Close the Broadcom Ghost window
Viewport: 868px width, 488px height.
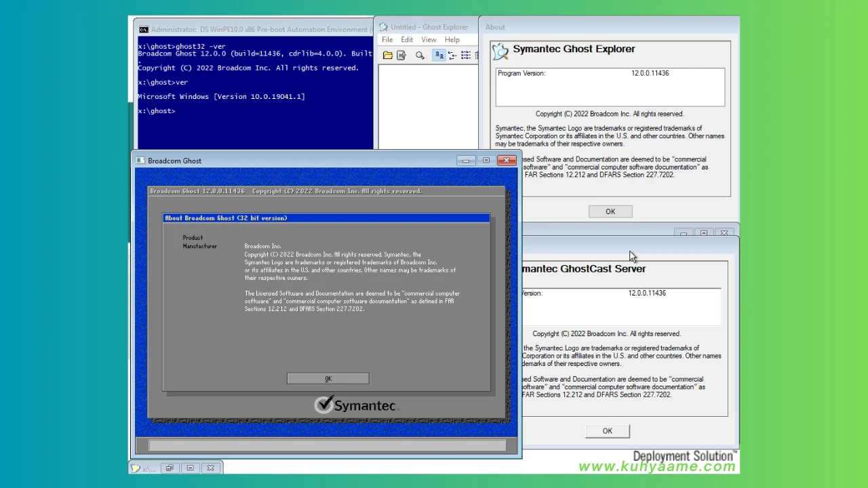click(507, 161)
